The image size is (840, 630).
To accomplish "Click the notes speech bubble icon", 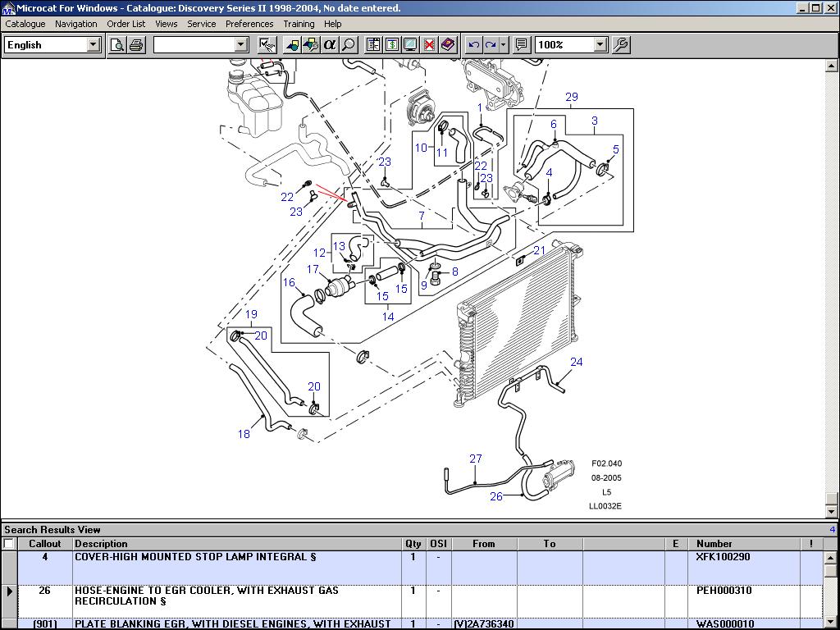I will [x=521, y=44].
